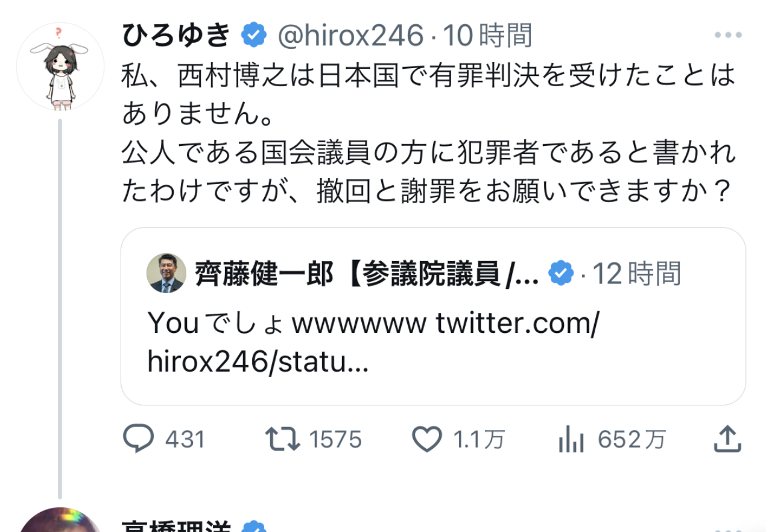
Task: Open the quoted 齊藤健一郎 tweet name header
Action: 367,274
